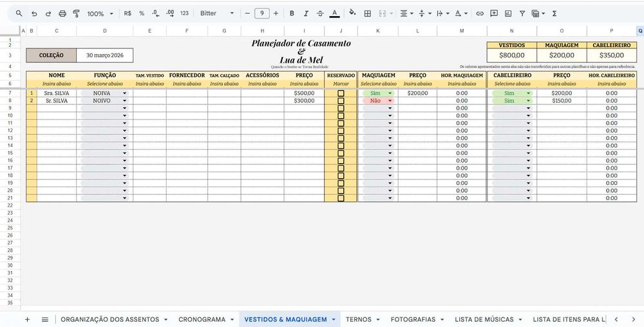Print the spreadsheet
Viewport: 644px width, 327px height.
pyautogui.click(x=62, y=13)
